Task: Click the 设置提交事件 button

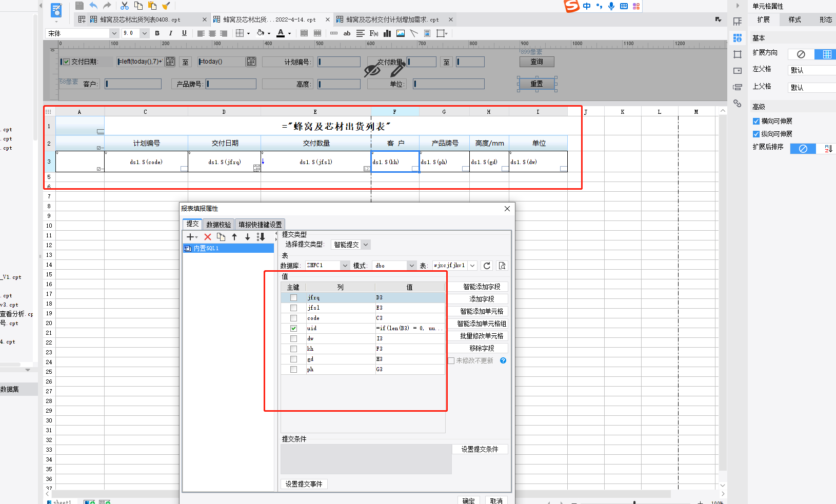Action: (304, 484)
